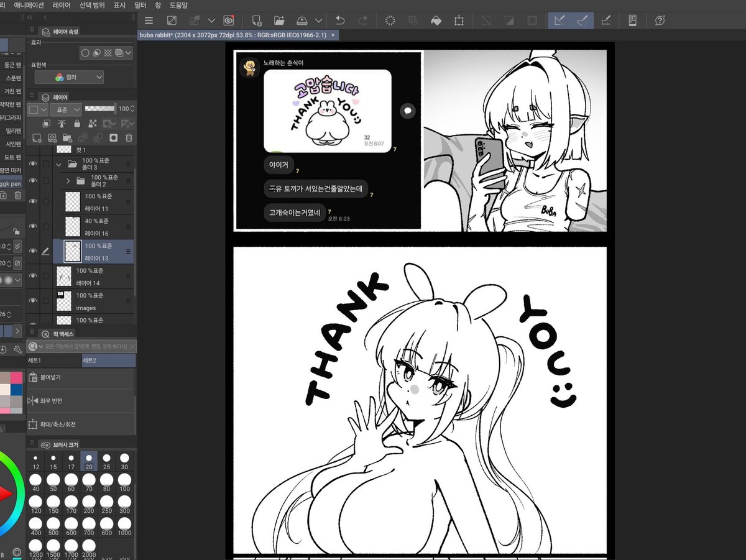Click the Create Layer Mask icon
This screenshot has width=746, height=560.
(x=113, y=137)
